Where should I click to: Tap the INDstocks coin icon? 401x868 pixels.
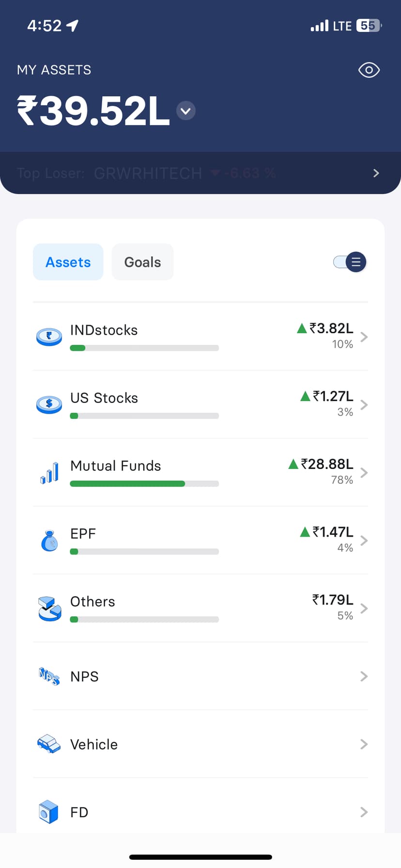tap(49, 337)
